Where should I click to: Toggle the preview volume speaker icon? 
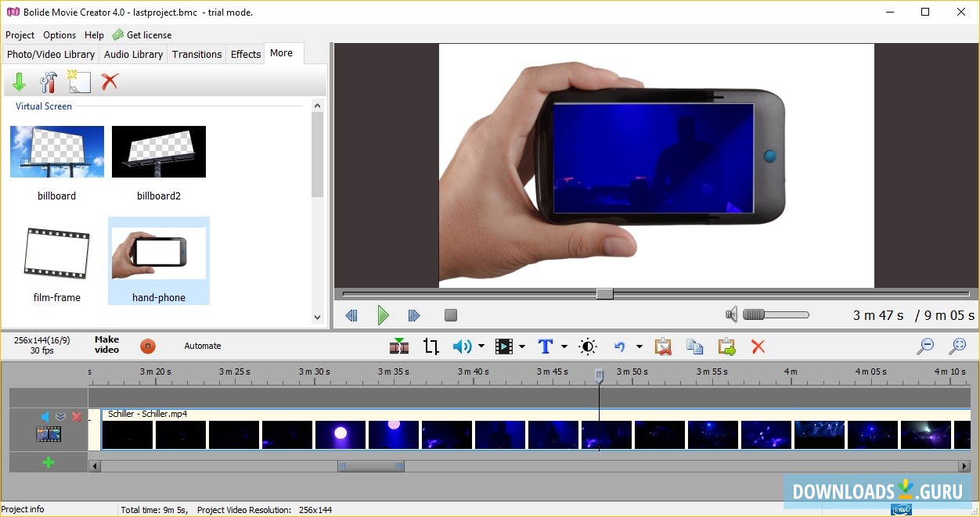pos(731,314)
